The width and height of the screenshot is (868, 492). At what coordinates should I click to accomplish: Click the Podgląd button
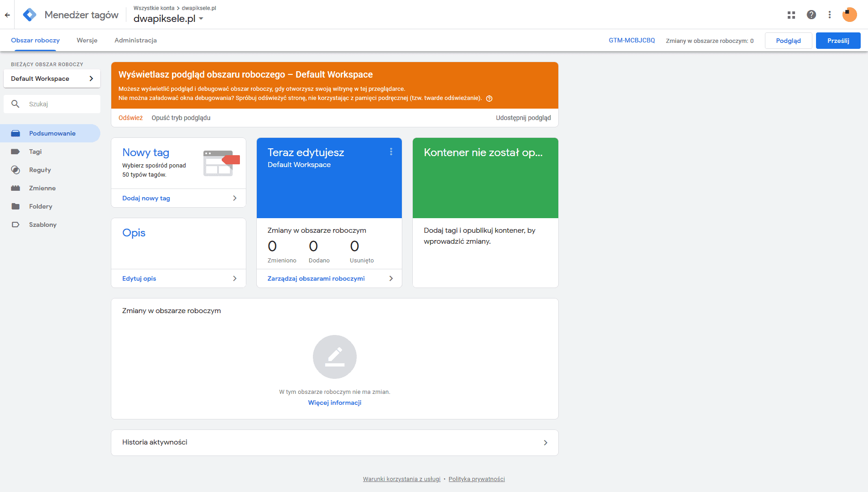(x=788, y=41)
